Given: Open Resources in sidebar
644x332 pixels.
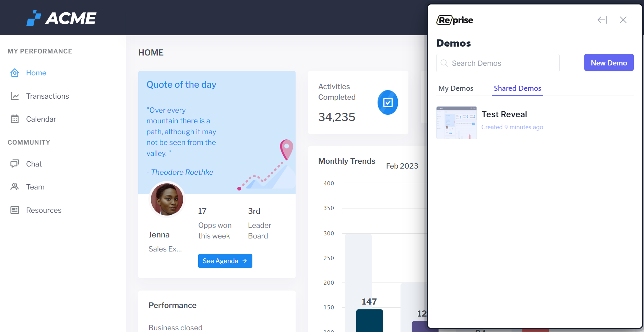Looking at the screenshot, I should (x=44, y=210).
